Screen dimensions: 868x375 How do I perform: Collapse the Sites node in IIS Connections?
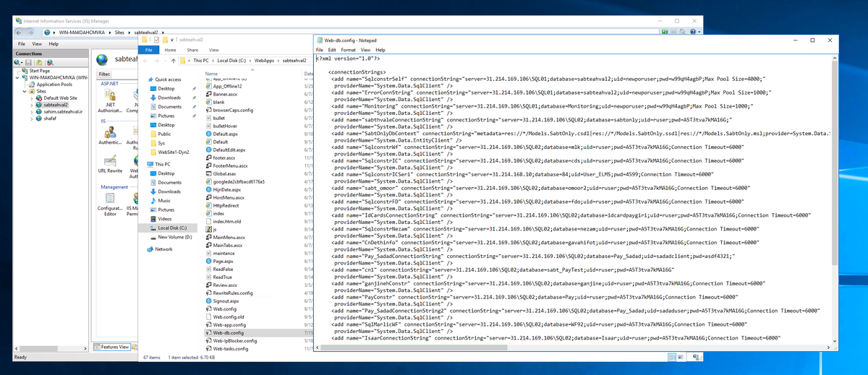(24, 91)
